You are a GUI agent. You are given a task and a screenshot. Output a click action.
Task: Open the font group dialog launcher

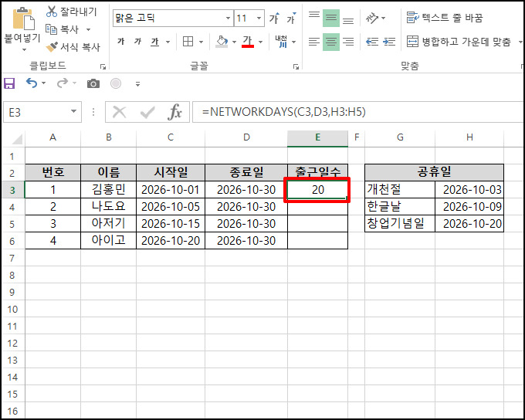coord(296,66)
